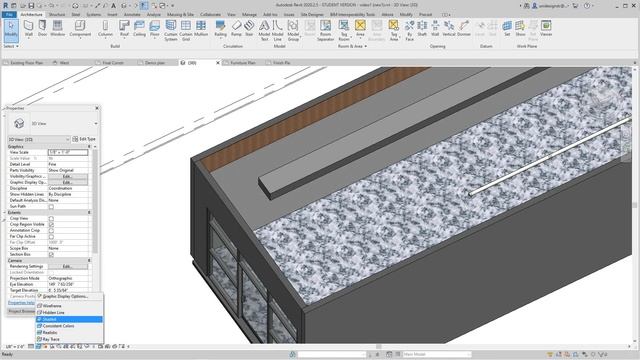Select the Room Separator tool
The width and height of the screenshot is (640, 360).
325,30
